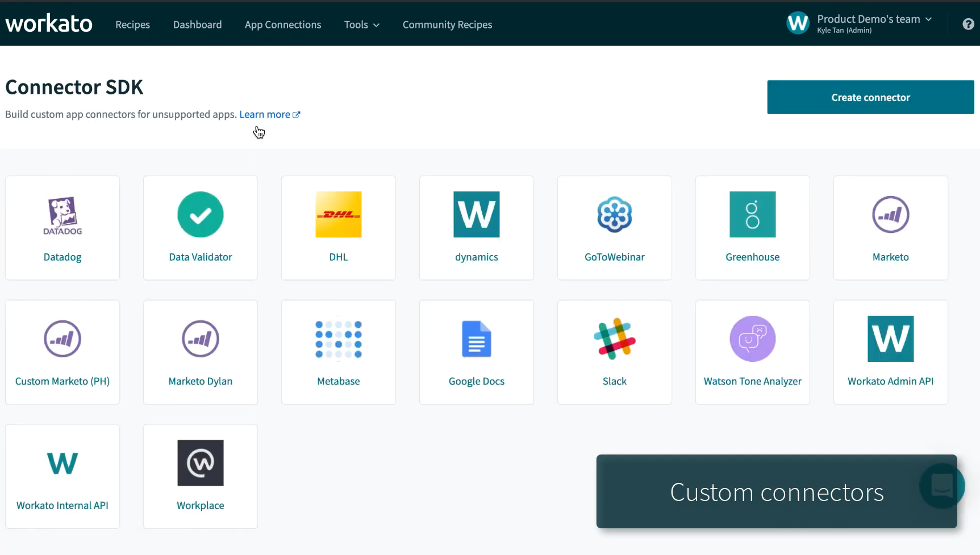The image size is (980, 555).
Task: Click the Create connector button
Action: (x=870, y=97)
